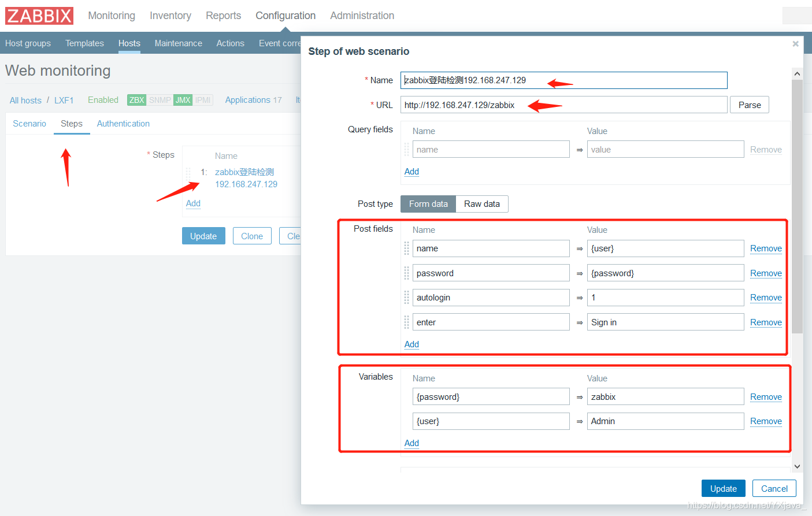Remove the {password} variable

[x=766, y=397]
